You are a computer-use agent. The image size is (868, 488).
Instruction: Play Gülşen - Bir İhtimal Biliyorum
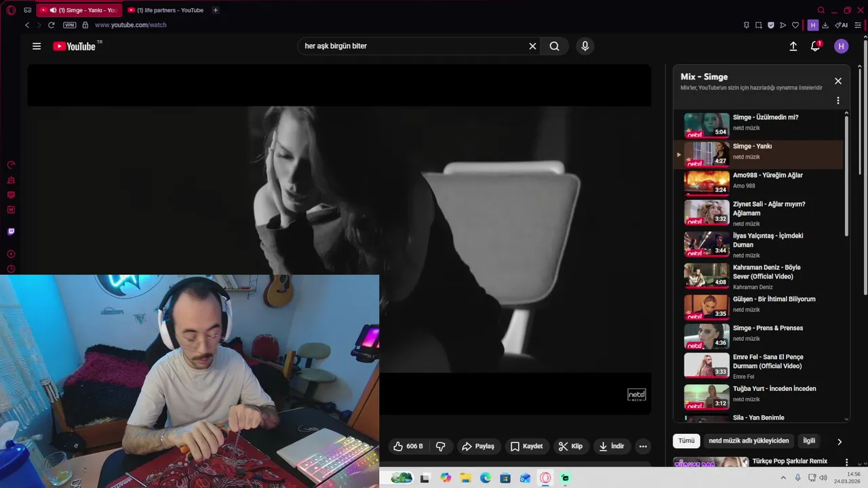(x=759, y=307)
